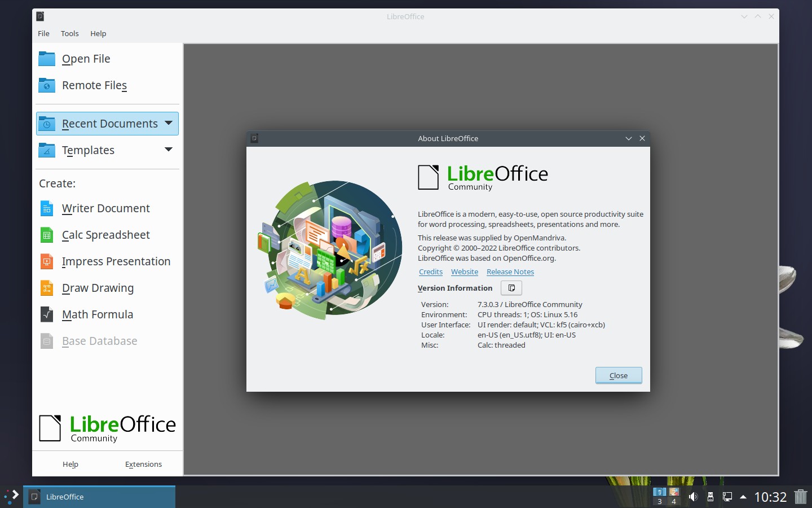The width and height of the screenshot is (812, 508).
Task: Click the Extensions button in the sidebar
Action: [x=143, y=464]
